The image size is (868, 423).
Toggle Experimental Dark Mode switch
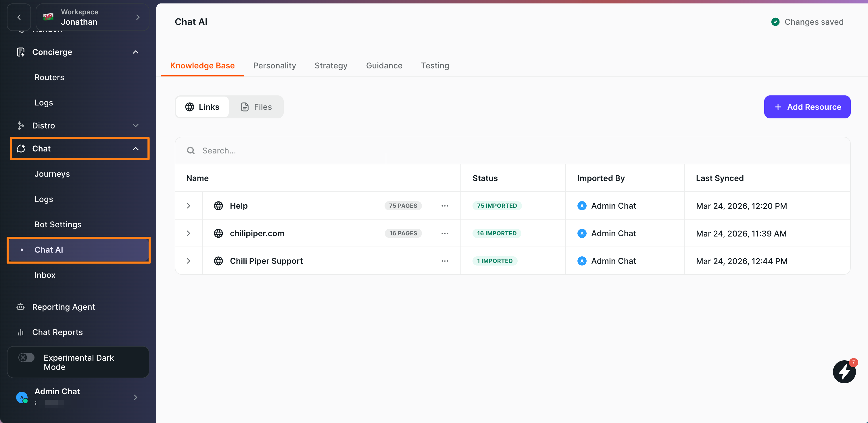click(27, 357)
